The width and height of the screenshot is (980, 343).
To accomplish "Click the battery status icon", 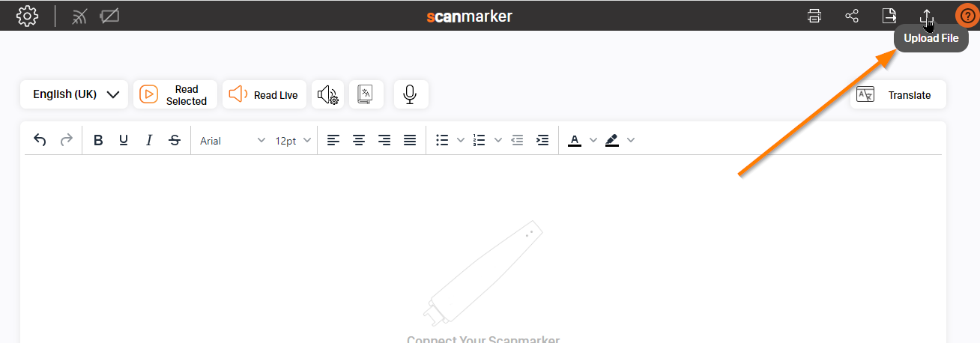I will point(109,16).
